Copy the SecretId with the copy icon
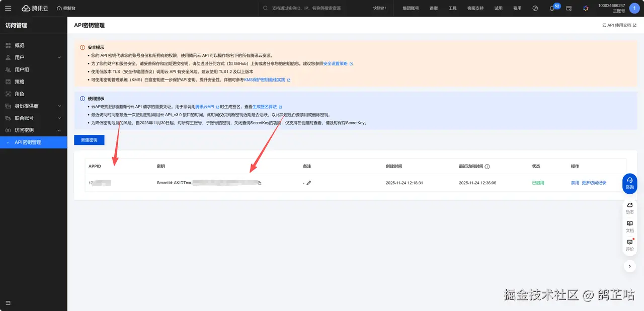The width and height of the screenshot is (644, 311). coord(260,183)
